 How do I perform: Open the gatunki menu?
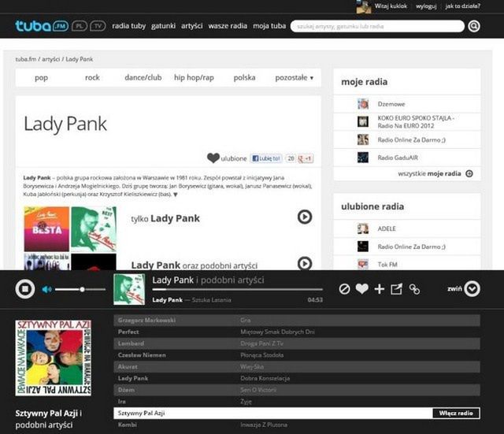[163, 26]
